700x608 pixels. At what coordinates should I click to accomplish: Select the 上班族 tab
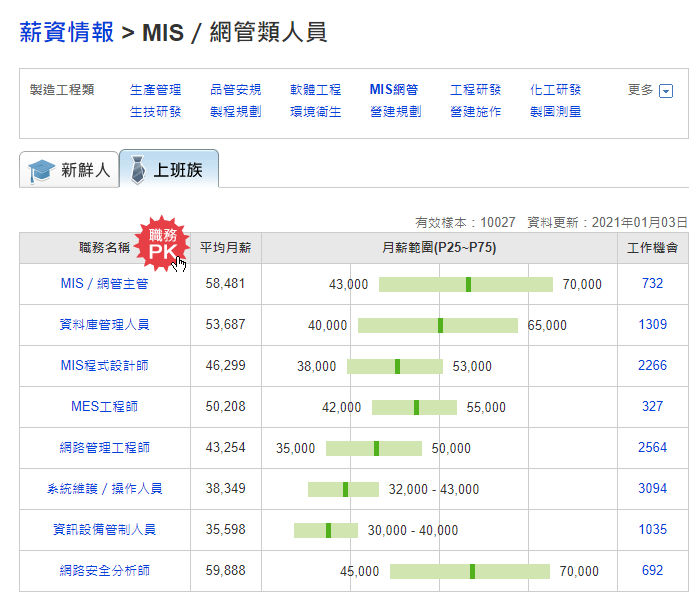169,169
